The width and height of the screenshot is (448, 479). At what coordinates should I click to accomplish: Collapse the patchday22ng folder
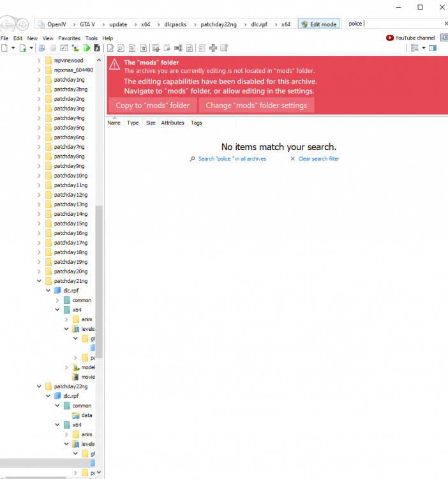coord(39,386)
